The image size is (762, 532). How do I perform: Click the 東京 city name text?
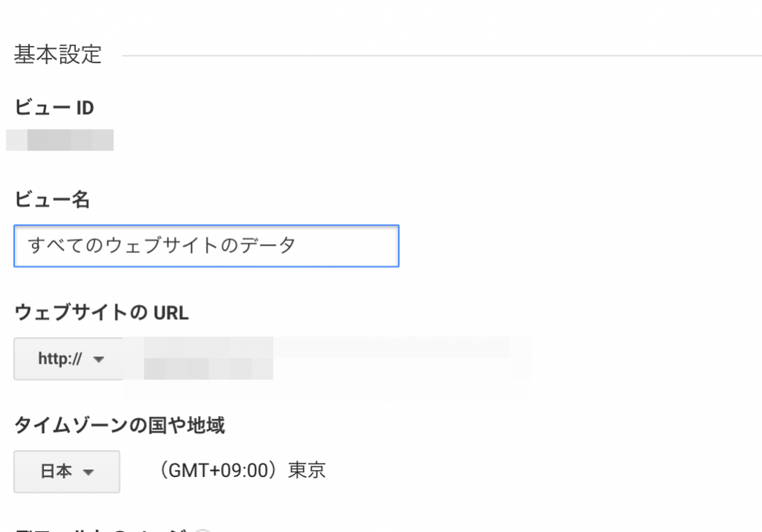pyautogui.click(x=307, y=471)
